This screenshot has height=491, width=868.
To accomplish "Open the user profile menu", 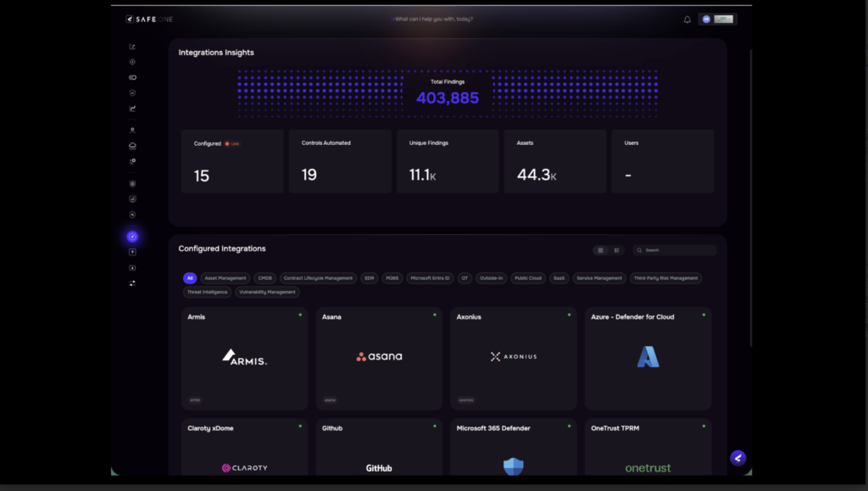I will pyautogui.click(x=717, y=19).
